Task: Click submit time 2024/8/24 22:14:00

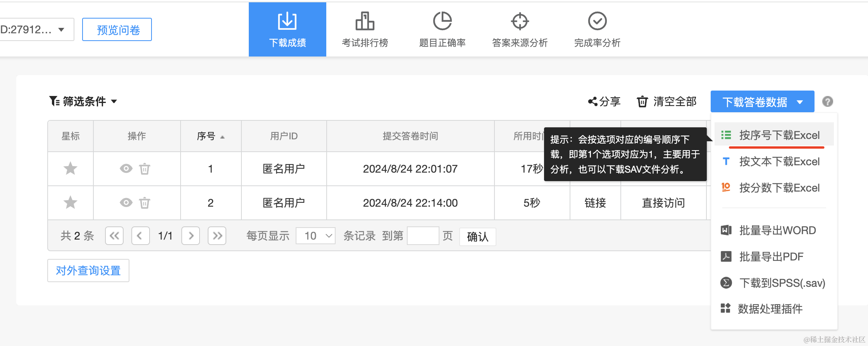Action: [410, 203]
